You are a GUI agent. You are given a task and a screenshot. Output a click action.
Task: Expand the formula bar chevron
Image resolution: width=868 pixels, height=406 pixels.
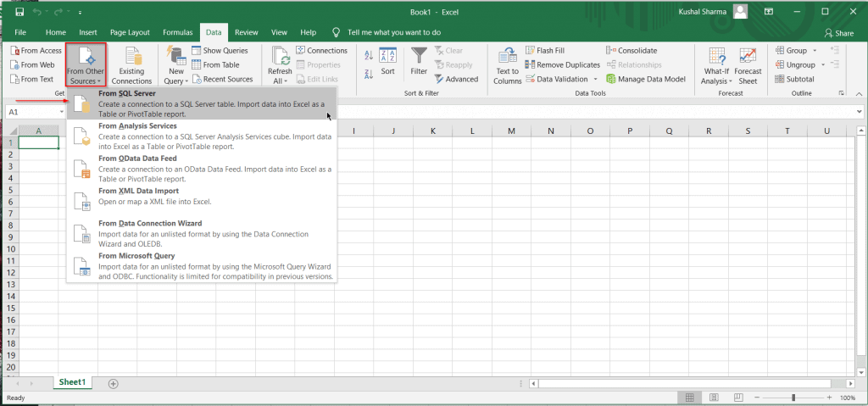pyautogui.click(x=860, y=112)
